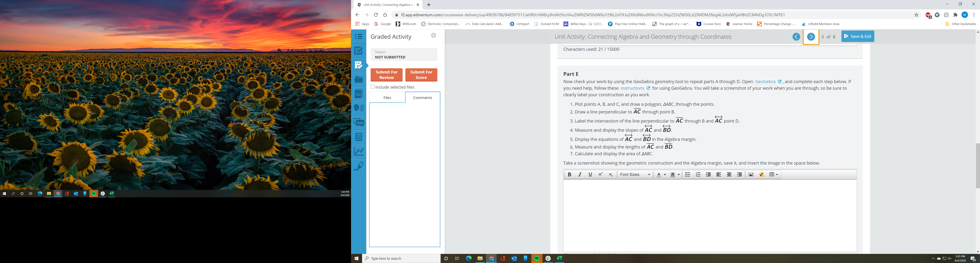This screenshot has height=263, width=980.
Task: Open the text-to-speech sidebar tool
Action: pos(358,108)
